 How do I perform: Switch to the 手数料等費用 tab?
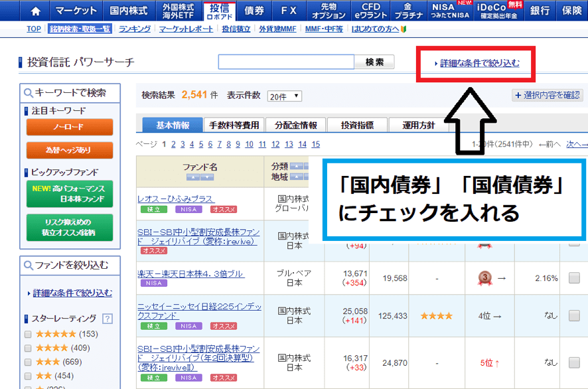234,125
